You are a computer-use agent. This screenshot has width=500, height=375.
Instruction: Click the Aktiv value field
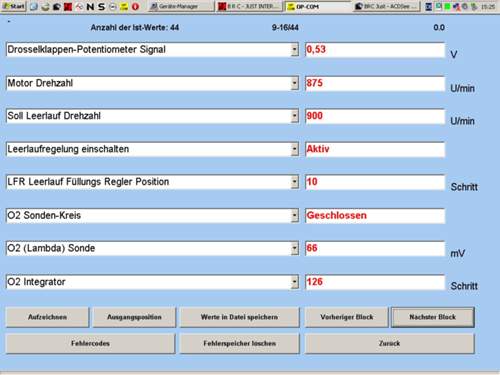pyautogui.click(x=375, y=149)
